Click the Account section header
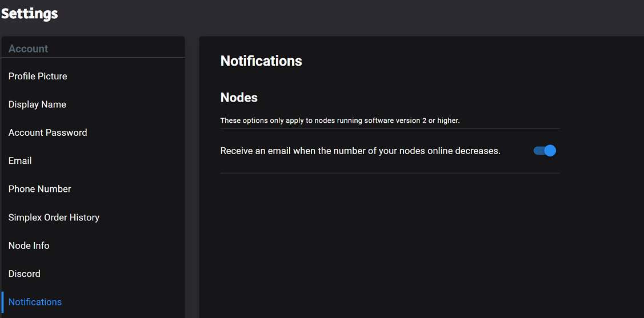This screenshot has height=318, width=644. point(29,49)
